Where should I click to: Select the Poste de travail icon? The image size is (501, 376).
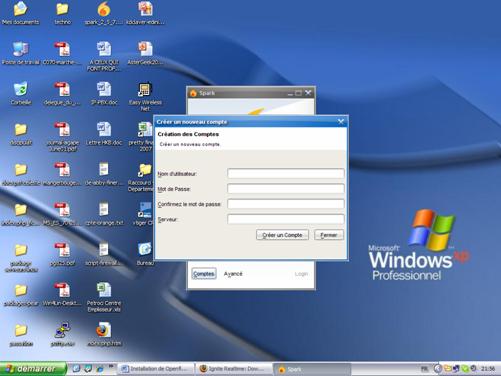21,53
